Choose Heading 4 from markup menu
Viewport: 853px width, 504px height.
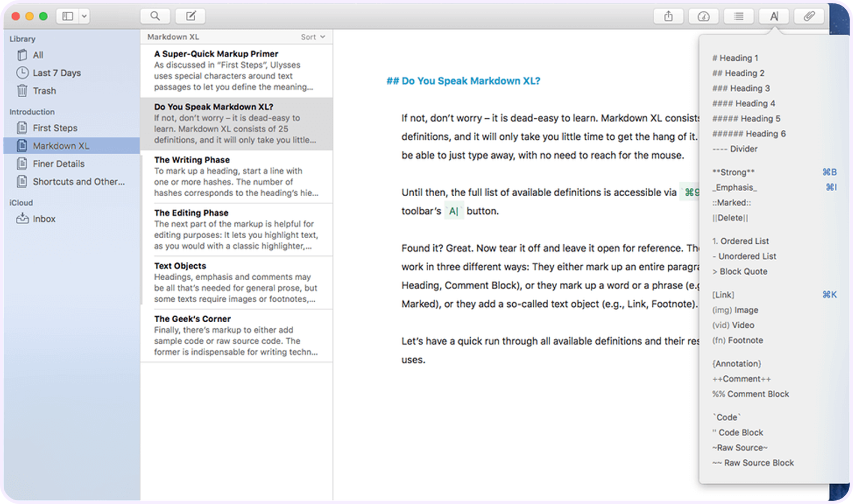pos(744,103)
